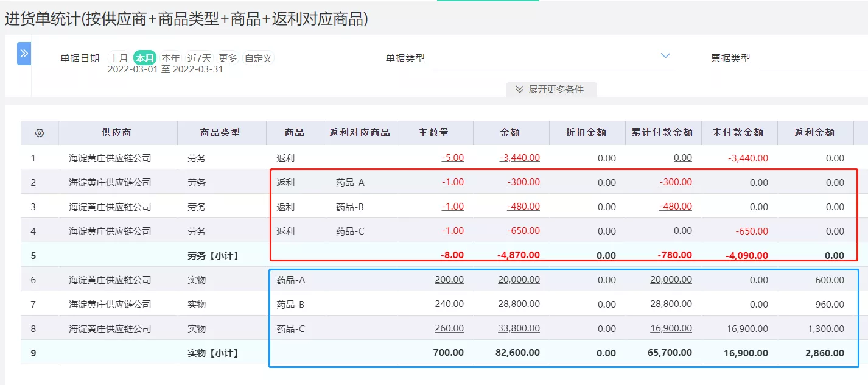Click the date range 2022-03-01 至 2022-03-31
Screen dimensions: 868x385
click(x=166, y=69)
